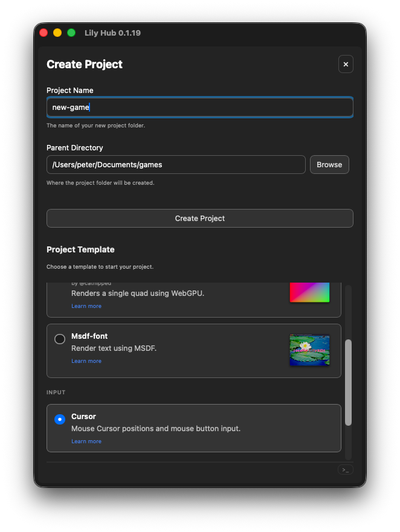Image resolution: width=400 pixels, height=532 pixels.
Task: Click 'Mouse Cursor positions and mouse button input.'
Action: [156, 429]
